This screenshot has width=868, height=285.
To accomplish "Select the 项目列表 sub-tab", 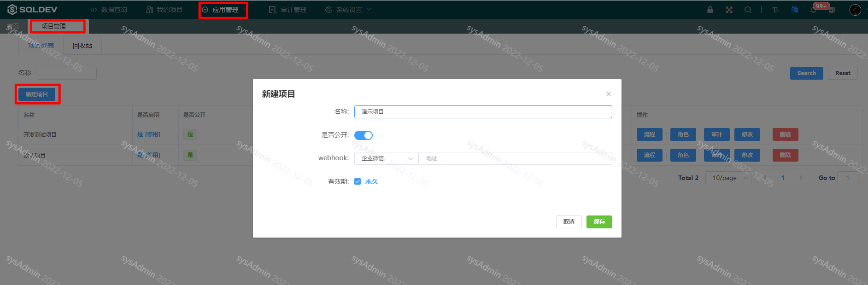I will (41, 46).
